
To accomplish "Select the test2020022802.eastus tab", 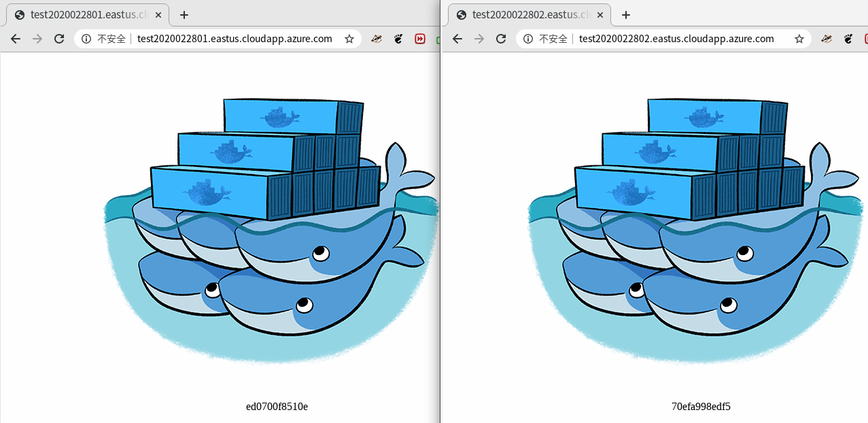I will click(x=530, y=15).
